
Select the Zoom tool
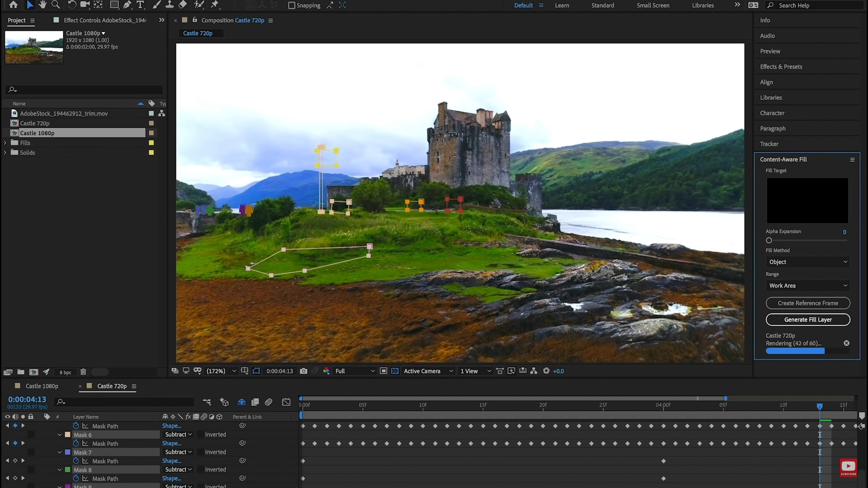(56, 5)
